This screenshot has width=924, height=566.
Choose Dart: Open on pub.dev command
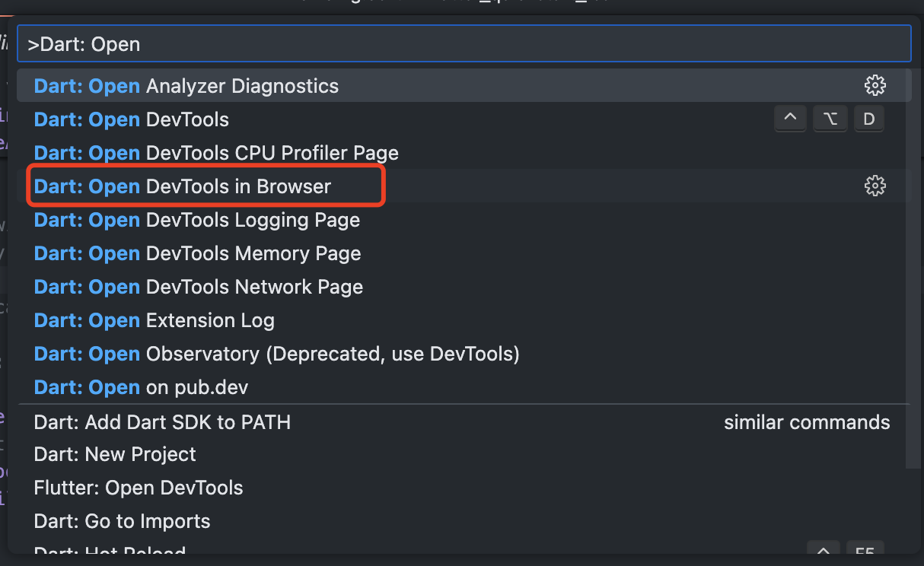(464, 387)
